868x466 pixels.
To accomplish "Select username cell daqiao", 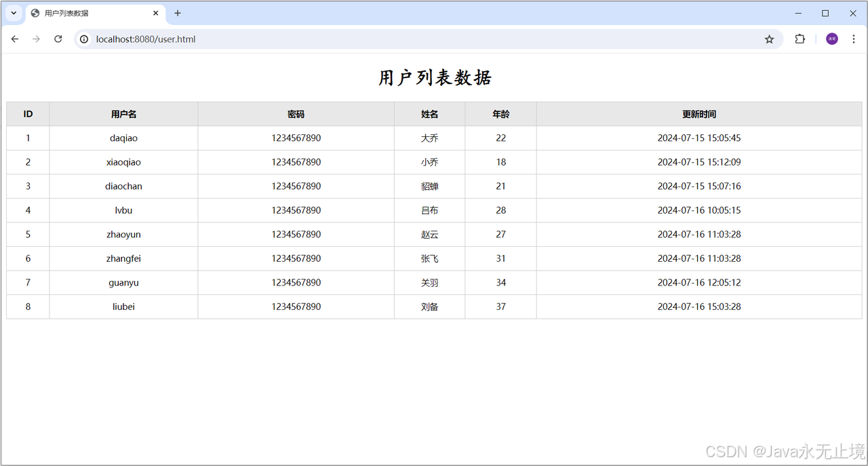I will point(123,138).
